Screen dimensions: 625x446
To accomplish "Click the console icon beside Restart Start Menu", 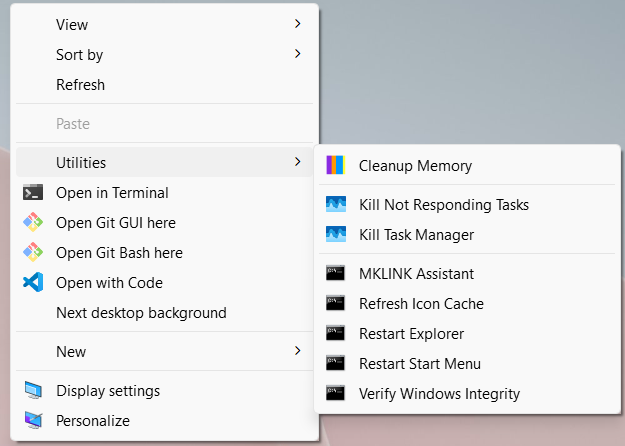I will pyautogui.click(x=335, y=363).
